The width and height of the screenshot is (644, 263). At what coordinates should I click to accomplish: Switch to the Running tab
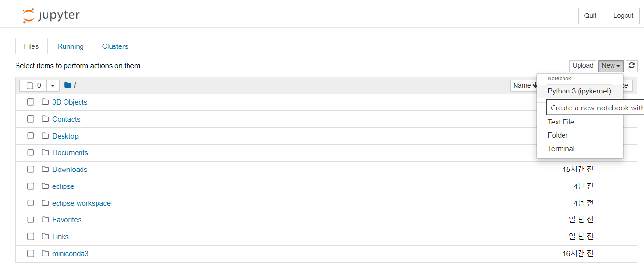click(70, 46)
